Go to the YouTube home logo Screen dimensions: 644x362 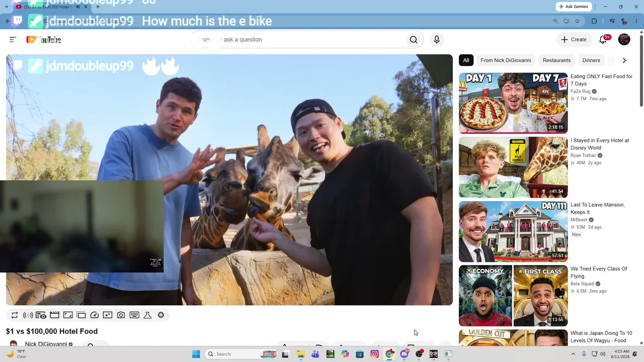click(x=44, y=40)
